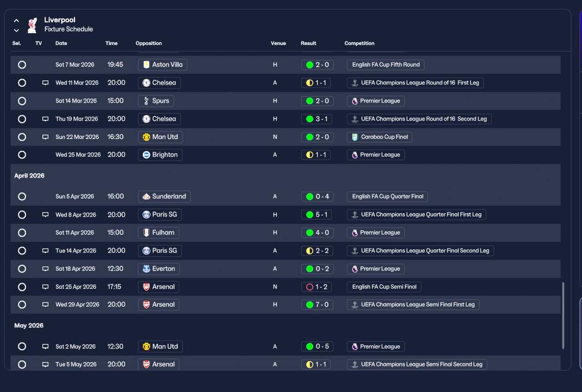Viewport: 582px width, 392px height.
Task: Select the 2 May Man Utd fixture radio button
Action: coord(22,347)
